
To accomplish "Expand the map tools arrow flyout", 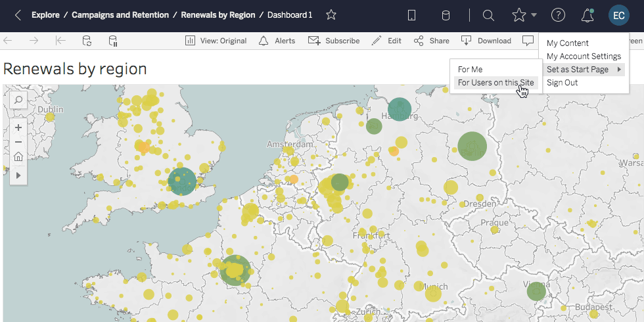I will tap(18, 175).
